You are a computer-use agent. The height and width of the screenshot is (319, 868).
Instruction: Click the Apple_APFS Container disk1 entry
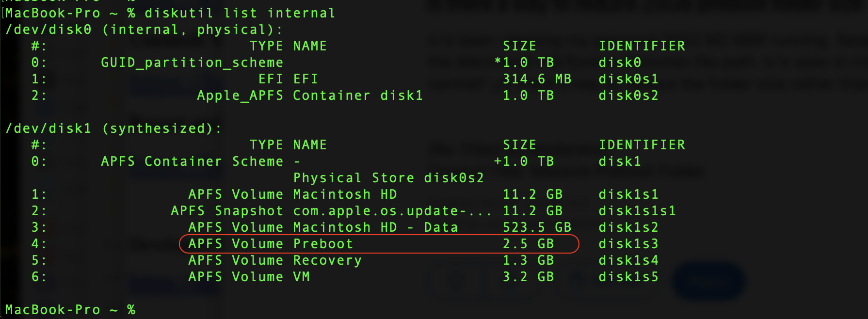coord(309,96)
